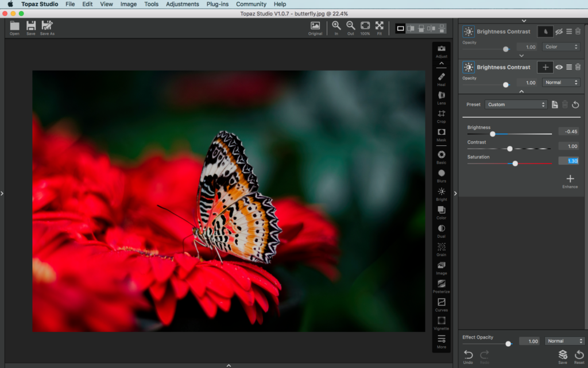Open the Mask tool
Image resolution: width=588 pixels, height=368 pixels.
click(442, 135)
